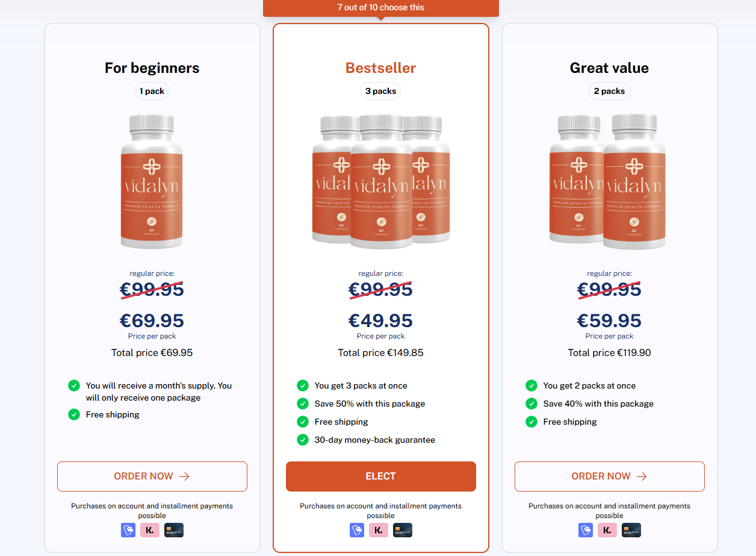Click the three-bottle Vidalyn product image
The image size is (756, 556).
pos(380,182)
